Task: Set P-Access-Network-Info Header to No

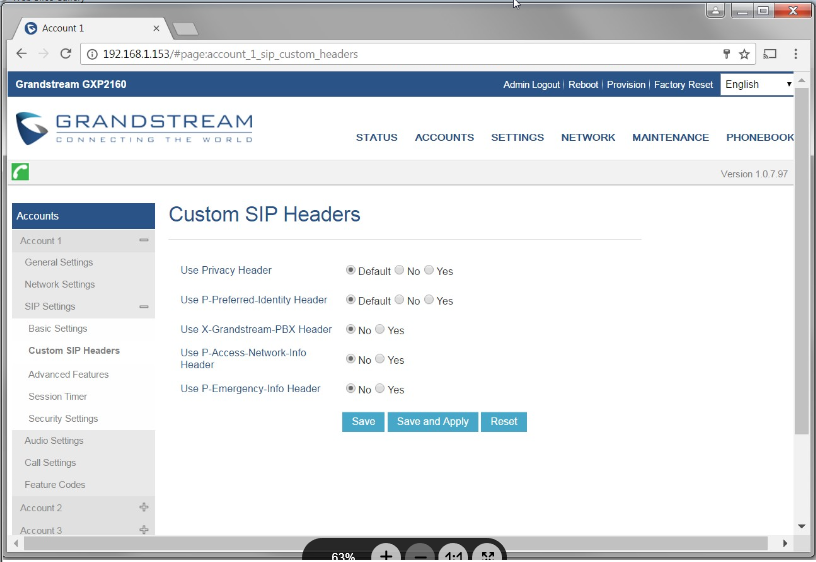Action: (350, 359)
